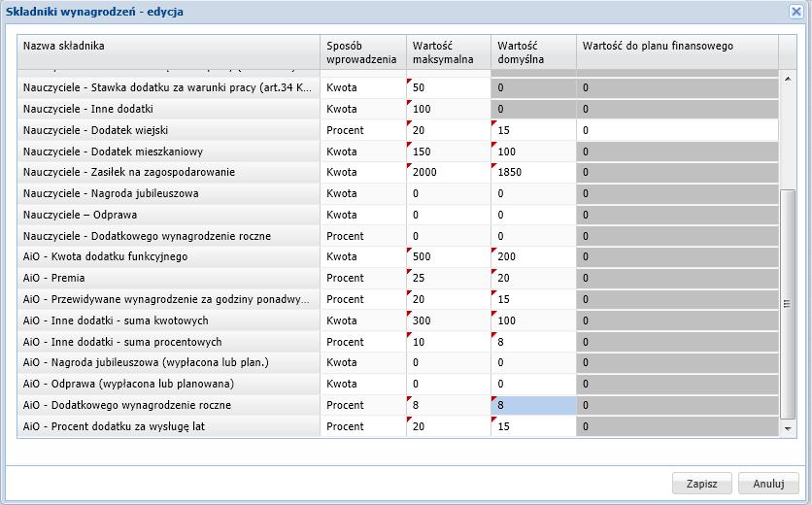This screenshot has height=505, width=812.
Task: Edit default value 15 for dodatku za wysługę lat
Action: [533, 425]
